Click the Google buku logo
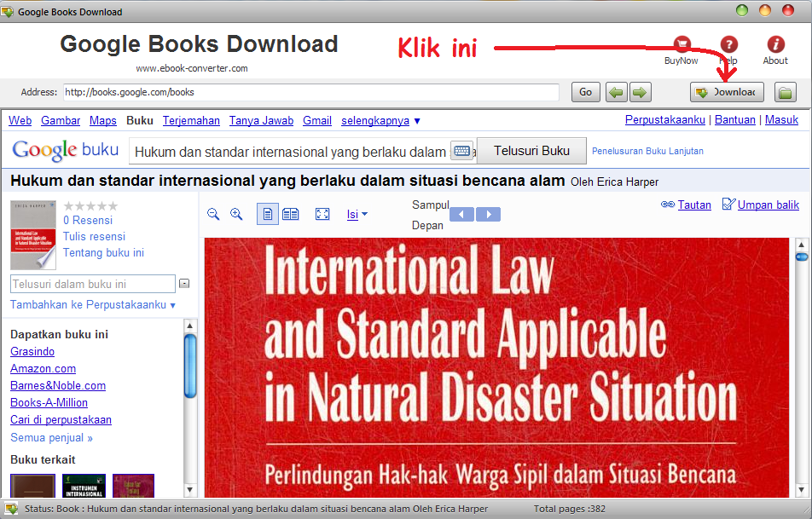 (65, 150)
